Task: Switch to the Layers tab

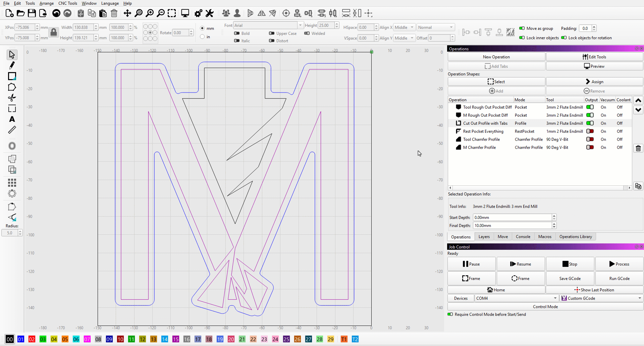Action: pos(484,237)
